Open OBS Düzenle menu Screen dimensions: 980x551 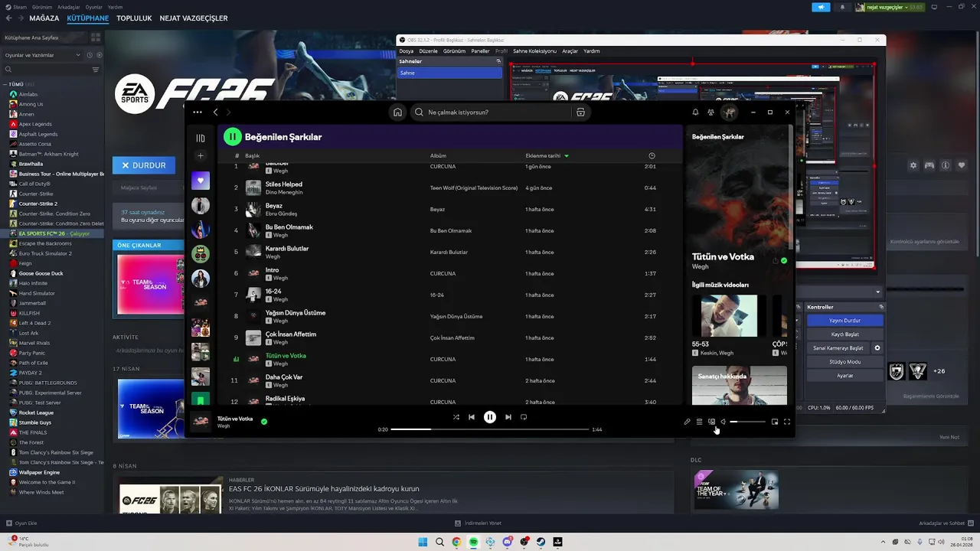click(428, 51)
